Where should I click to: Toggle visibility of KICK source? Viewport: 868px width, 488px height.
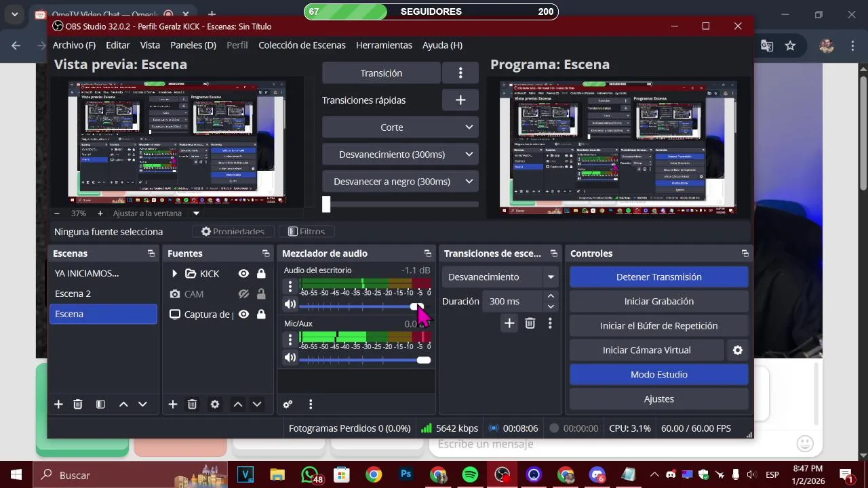click(243, 273)
